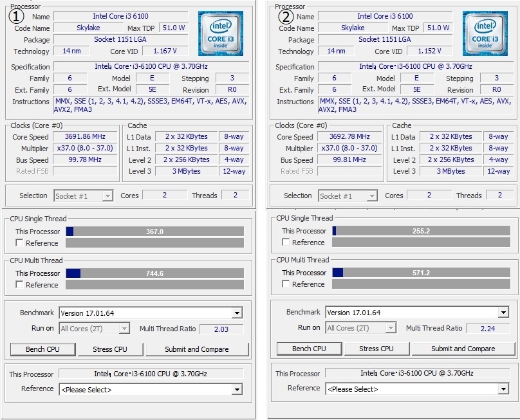The image size is (520, 420).
Task: Click Multiplier x37.0 value in the left panel
Action: pyautogui.click(x=85, y=148)
